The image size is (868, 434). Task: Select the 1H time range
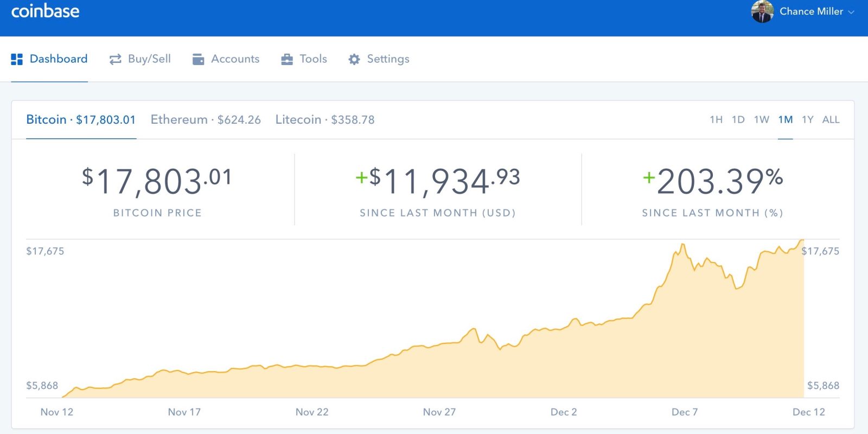716,119
